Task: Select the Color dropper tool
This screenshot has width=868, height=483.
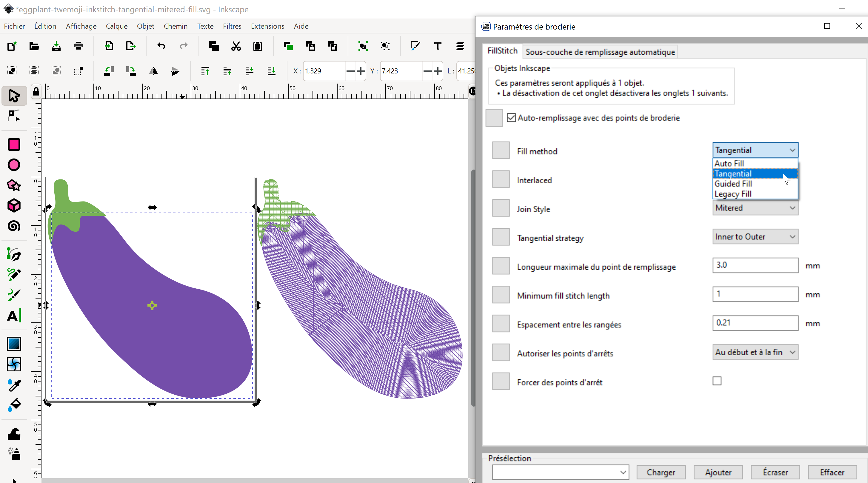Action: click(14, 384)
